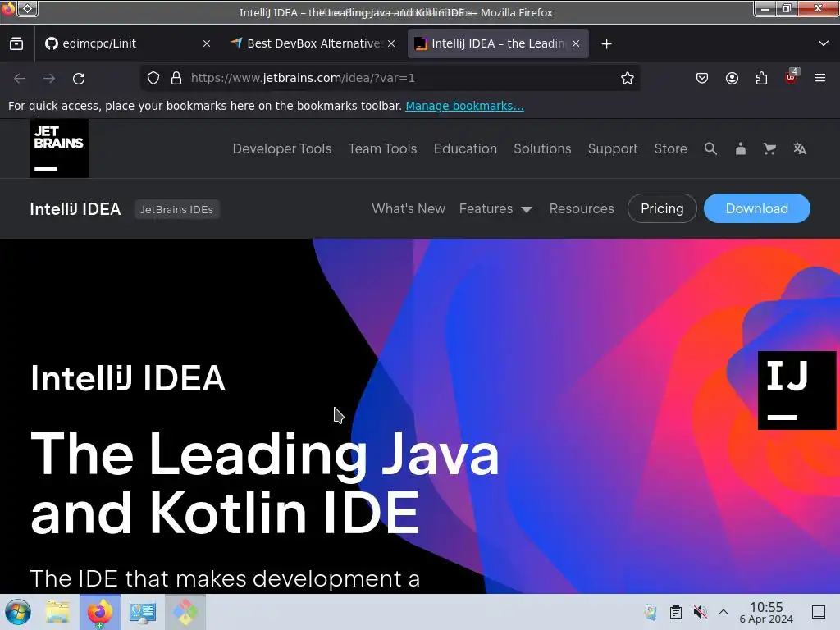
Task: Close the IntelliJ IDEA tab
Action: coord(576,44)
